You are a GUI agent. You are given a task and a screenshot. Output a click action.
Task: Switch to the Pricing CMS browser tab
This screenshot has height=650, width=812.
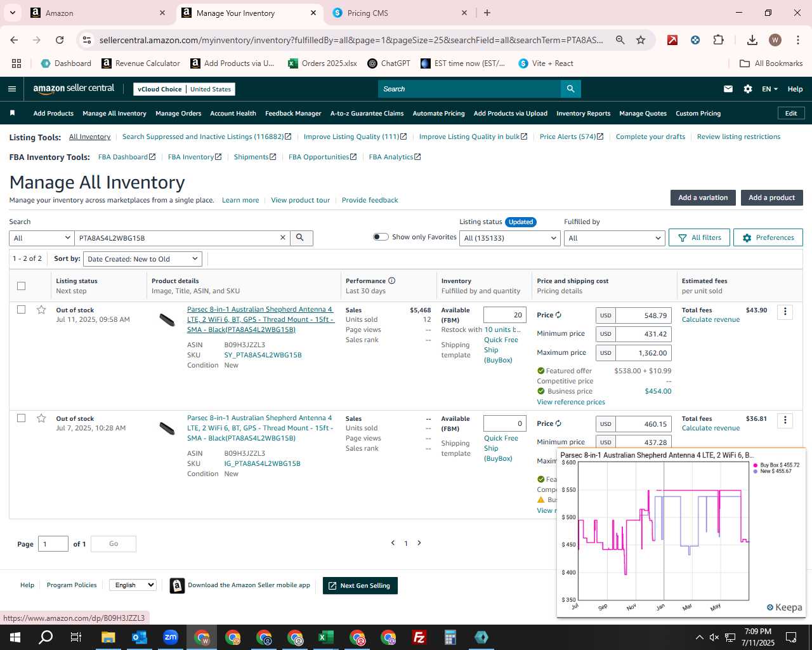coord(400,13)
